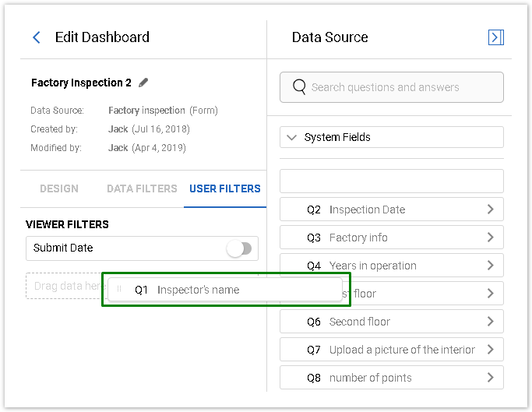
Task: Toggle the Submit Date viewer filter
Action: coord(239,248)
